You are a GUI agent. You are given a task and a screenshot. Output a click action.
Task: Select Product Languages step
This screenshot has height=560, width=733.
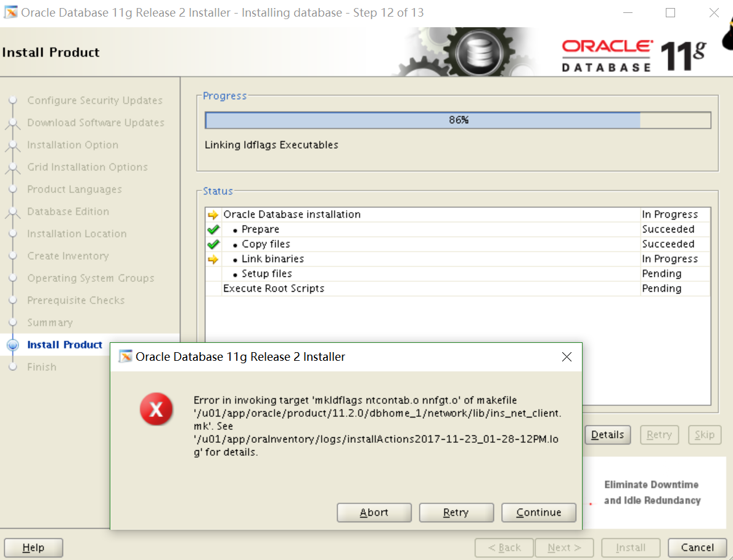[75, 189]
